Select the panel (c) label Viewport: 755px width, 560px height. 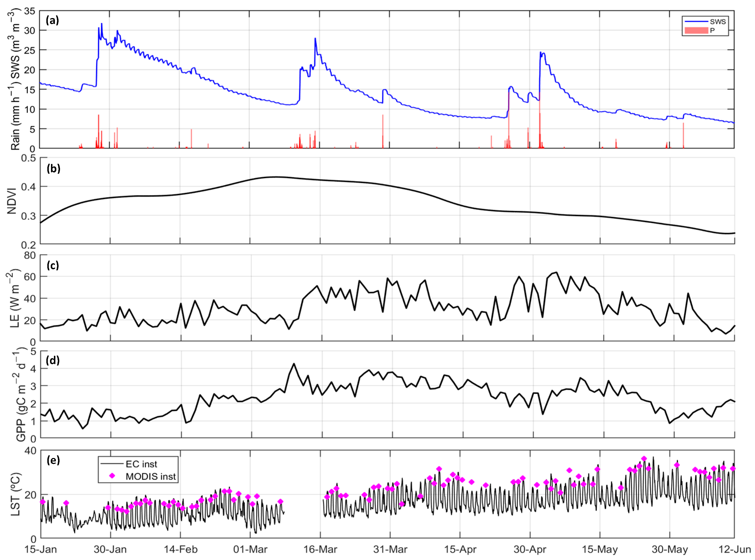(53, 265)
